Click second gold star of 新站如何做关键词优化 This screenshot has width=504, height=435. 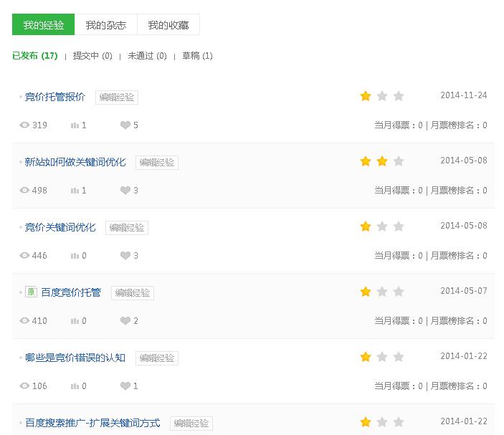click(382, 161)
